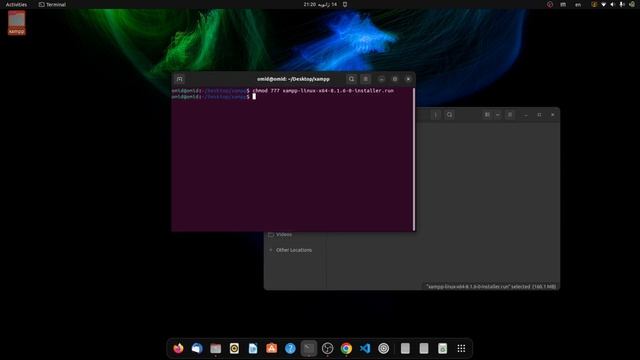Open the grey concentric-circle app in dock
Image resolution: width=640 pixels, height=360 pixels.
(x=383, y=348)
